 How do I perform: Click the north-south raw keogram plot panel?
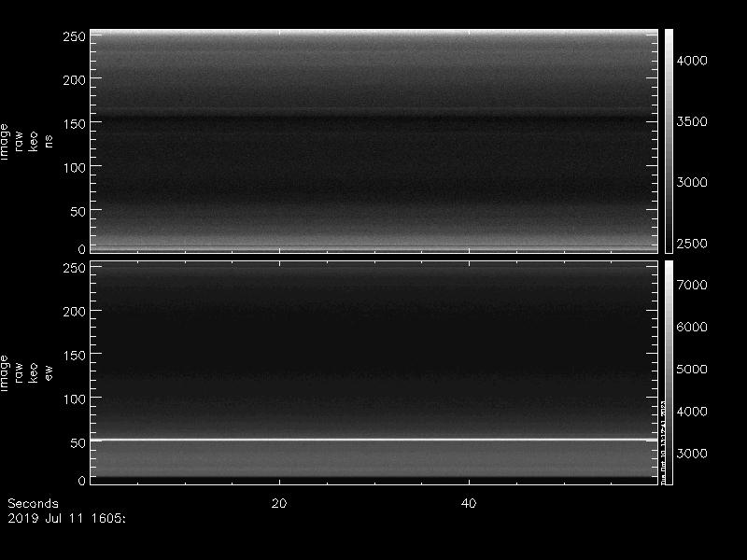tap(374, 141)
